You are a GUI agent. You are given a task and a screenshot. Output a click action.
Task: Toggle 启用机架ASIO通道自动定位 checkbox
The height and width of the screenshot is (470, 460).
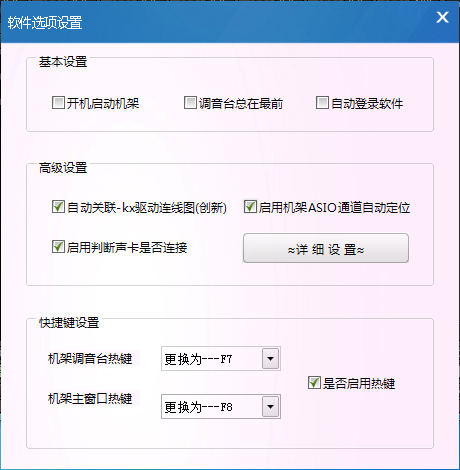pos(250,207)
